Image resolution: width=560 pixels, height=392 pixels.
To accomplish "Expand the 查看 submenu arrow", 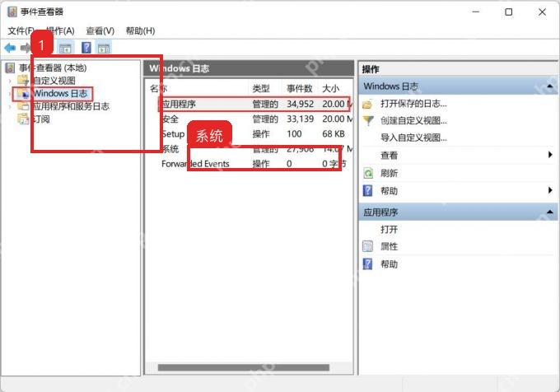I will pyautogui.click(x=550, y=155).
